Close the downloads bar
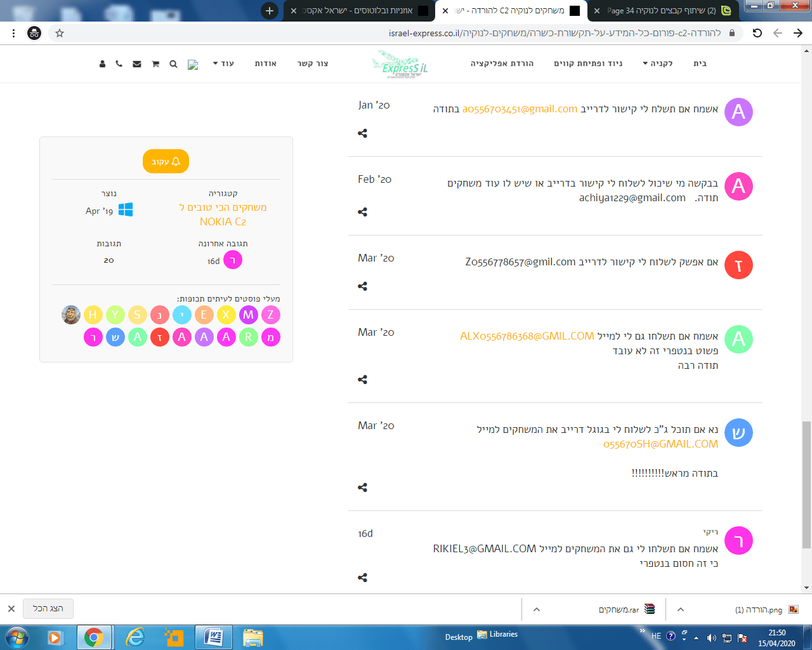This screenshot has width=812, height=650. pos(11,609)
